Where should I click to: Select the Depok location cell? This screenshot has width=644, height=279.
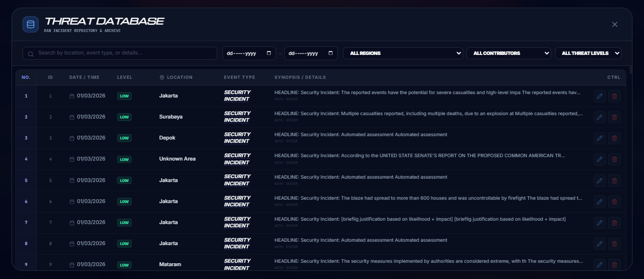click(167, 138)
